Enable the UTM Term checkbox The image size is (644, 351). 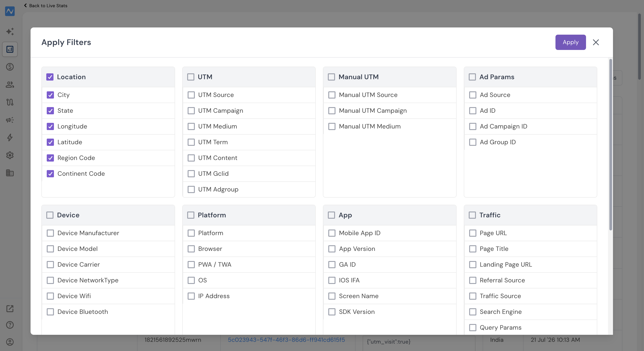point(191,142)
